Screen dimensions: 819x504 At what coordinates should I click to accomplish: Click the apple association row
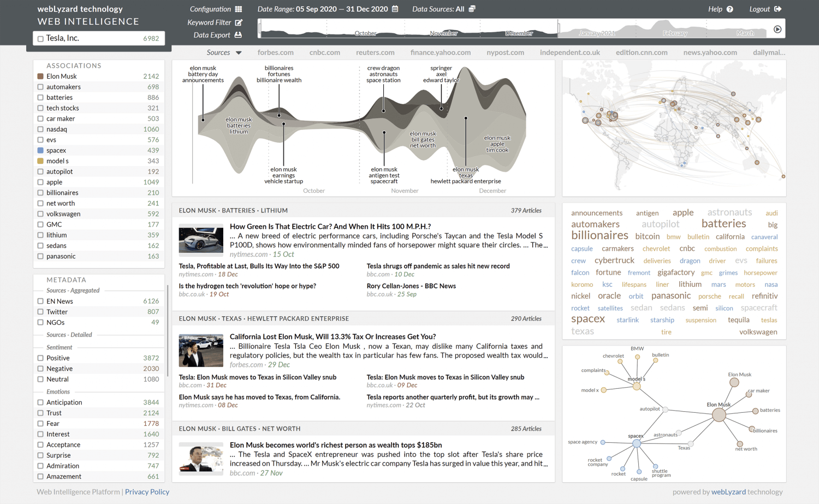pyautogui.click(x=98, y=182)
